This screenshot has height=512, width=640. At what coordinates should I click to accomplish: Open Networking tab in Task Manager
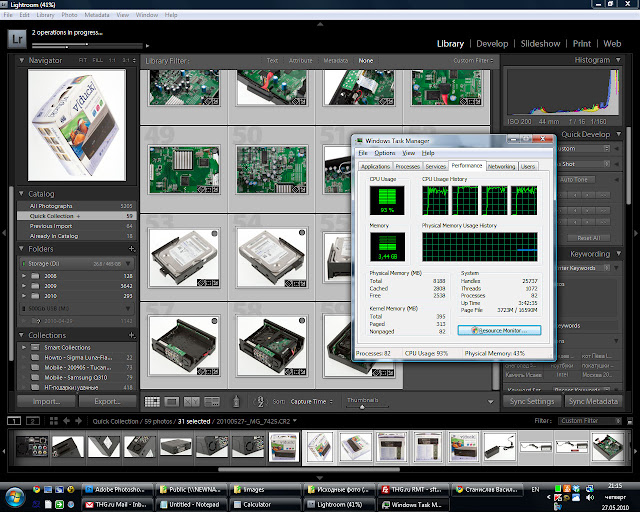[x=501, y=167]
